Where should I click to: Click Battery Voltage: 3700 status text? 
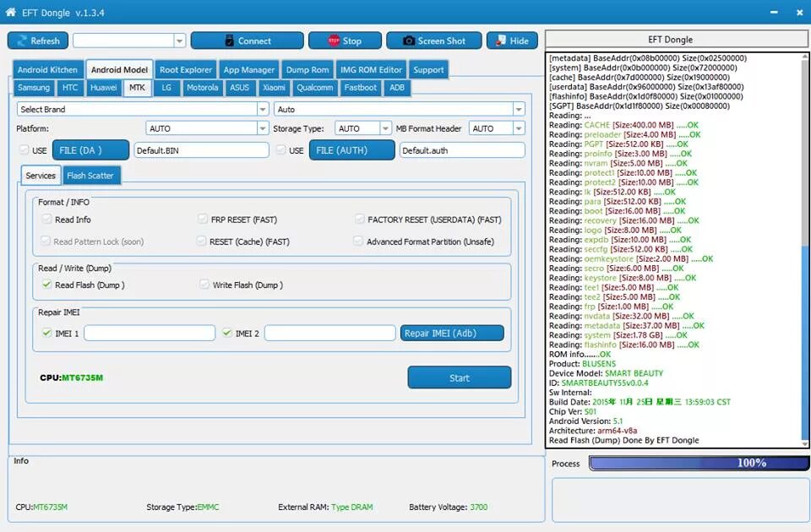[448, 508]
